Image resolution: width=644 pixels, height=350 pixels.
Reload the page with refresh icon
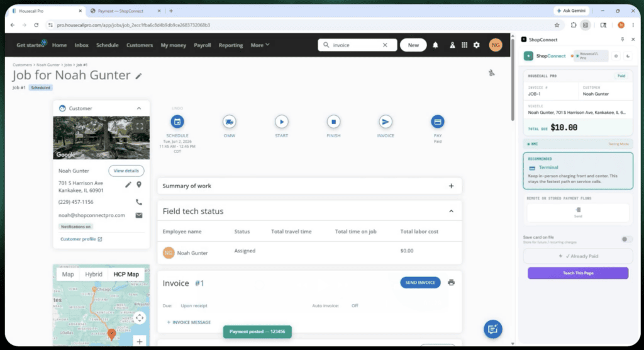point(36,25)
